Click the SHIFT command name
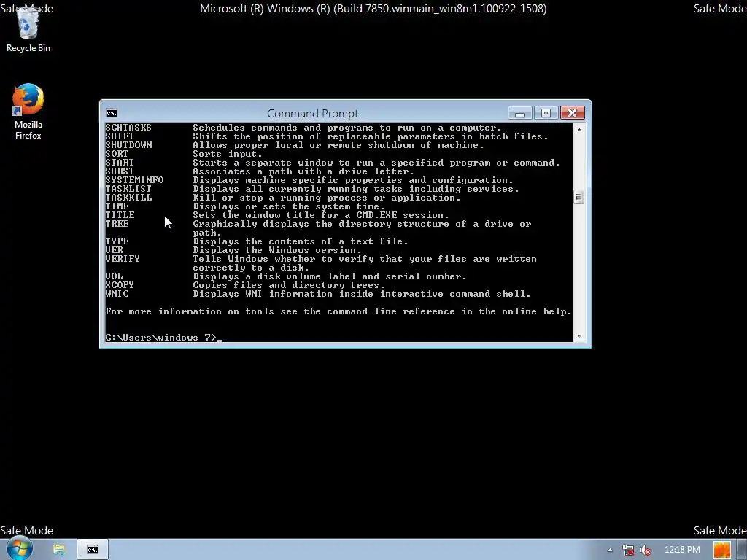The width and height of the screenshot is (747, 560). click(x=120, y=136)
